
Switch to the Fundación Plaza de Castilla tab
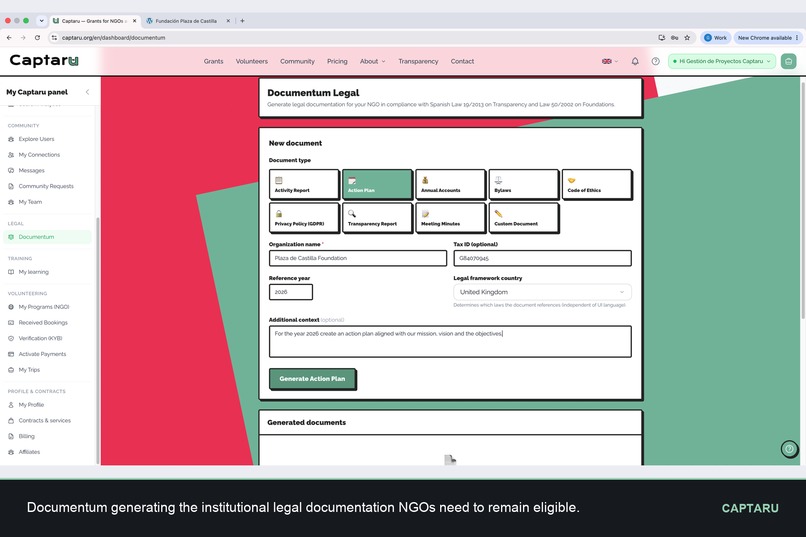(x=187, y=21)
